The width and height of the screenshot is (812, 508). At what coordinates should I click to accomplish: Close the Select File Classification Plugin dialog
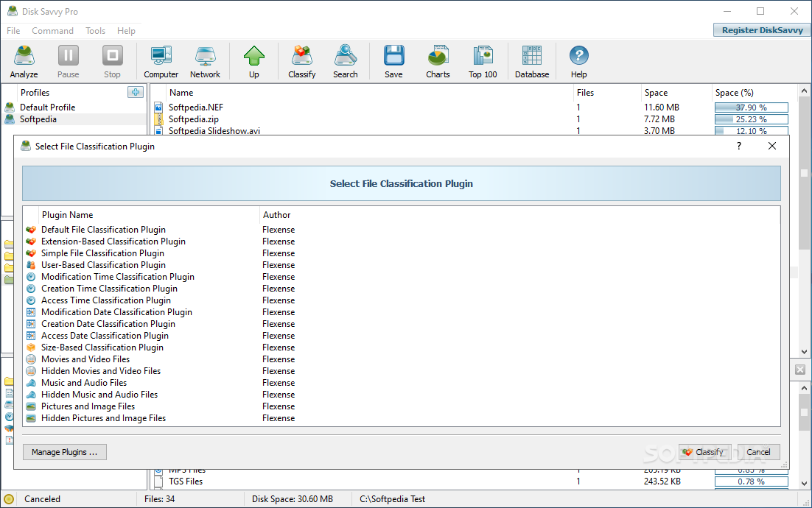tap(772, 146)
